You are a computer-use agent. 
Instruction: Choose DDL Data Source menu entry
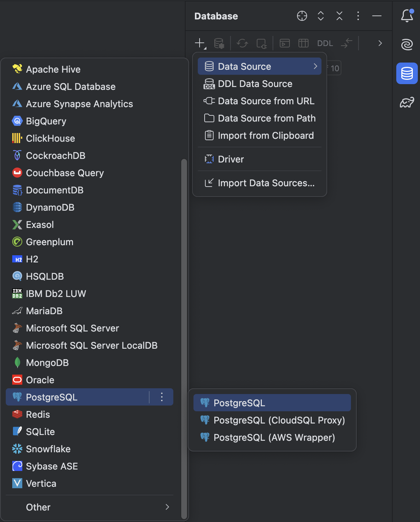click(x=260, y=84)
